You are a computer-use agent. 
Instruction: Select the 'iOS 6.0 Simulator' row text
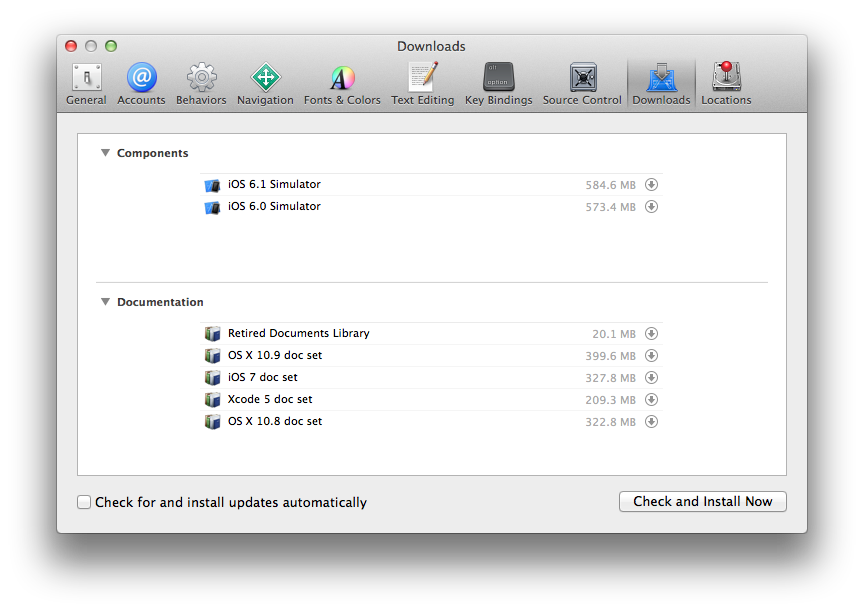coord(274,206)
